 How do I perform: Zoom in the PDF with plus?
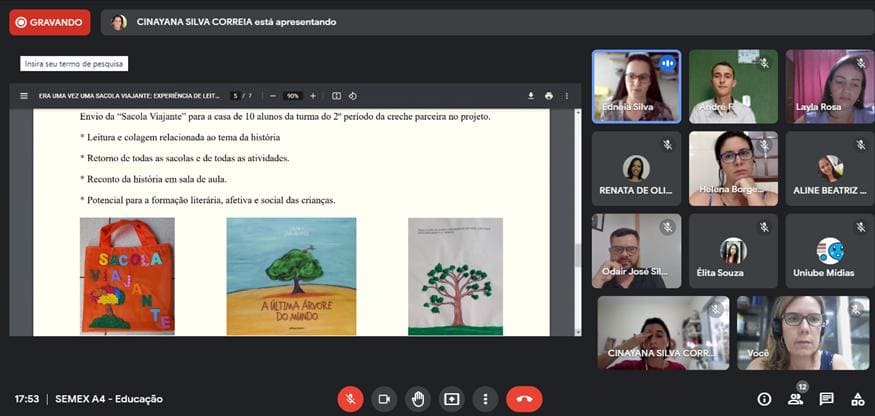(313, 96)
